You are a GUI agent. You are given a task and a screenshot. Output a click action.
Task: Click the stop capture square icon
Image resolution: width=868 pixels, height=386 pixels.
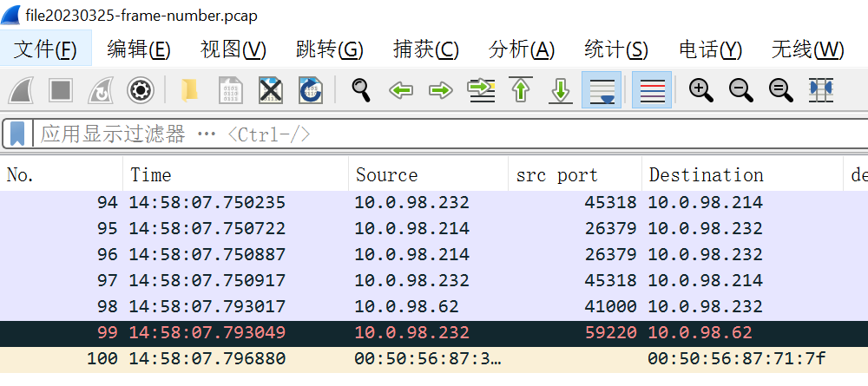61,89
